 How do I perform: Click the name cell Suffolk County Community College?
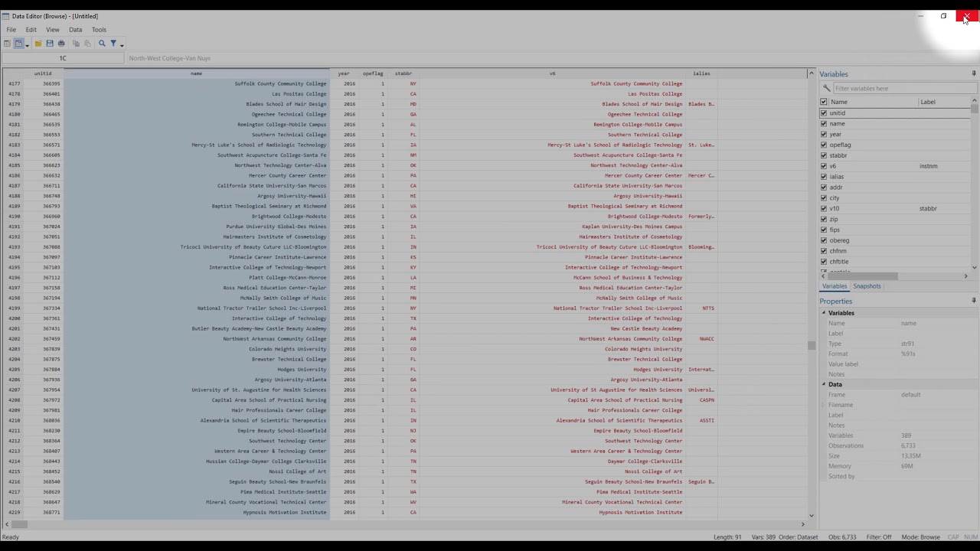click(x=280, y=83)
